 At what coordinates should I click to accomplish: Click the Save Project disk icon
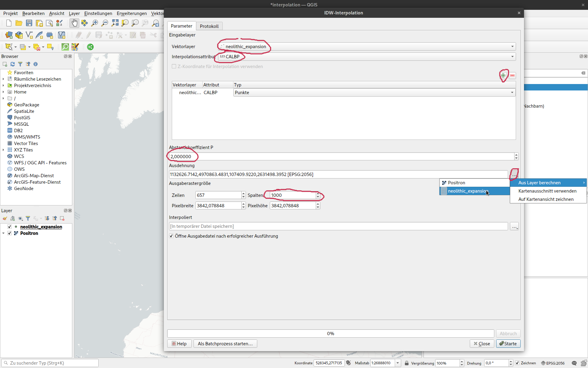click(x=29, y=23)
